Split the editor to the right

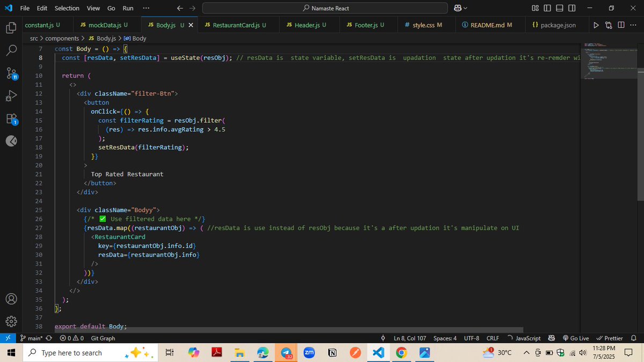pyautogui.click(x=621, y=25)
